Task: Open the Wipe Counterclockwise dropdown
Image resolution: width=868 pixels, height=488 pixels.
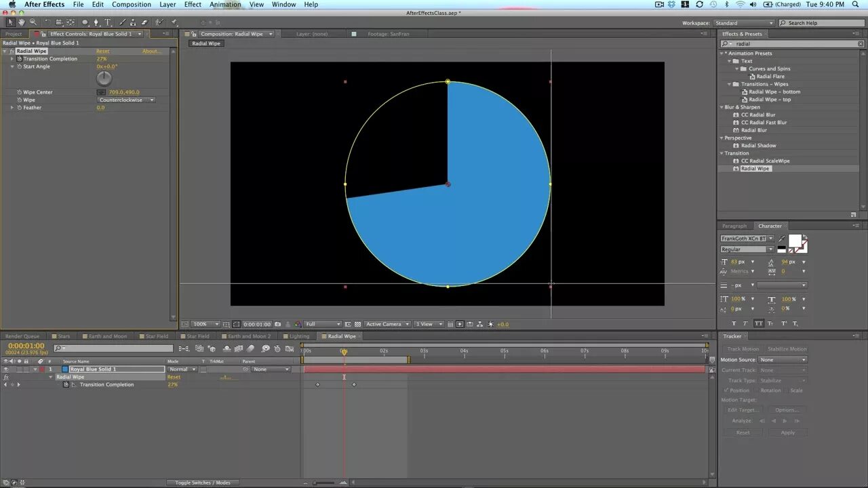Action: (126, 100)
